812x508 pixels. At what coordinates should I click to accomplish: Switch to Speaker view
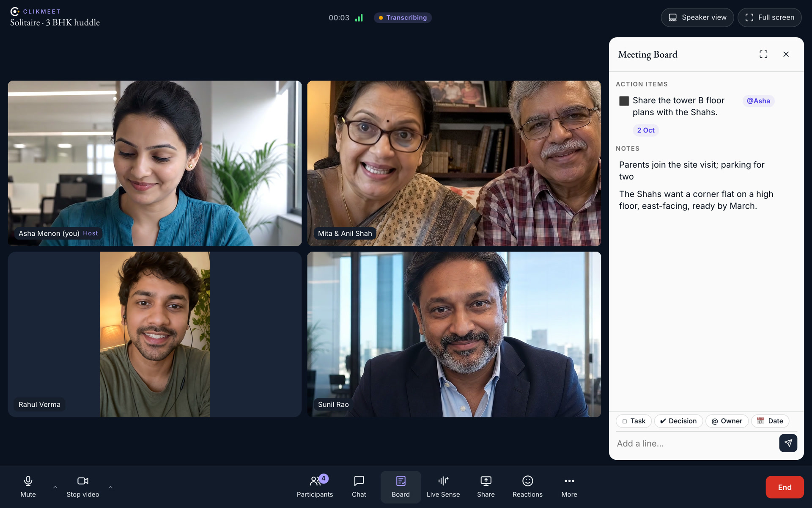(697, 17)
